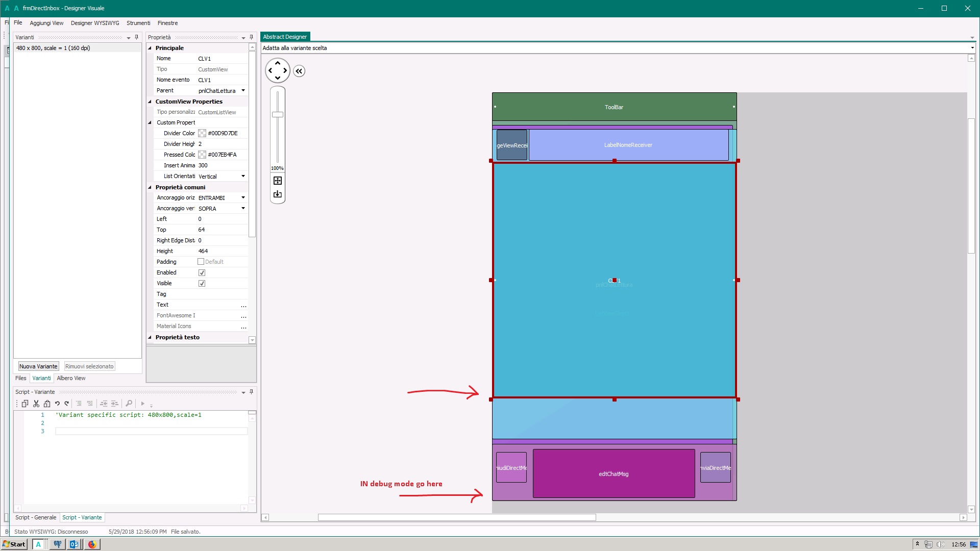Open the Designer WYSIWYG menu
The height and width of the screenshot is (551, 980).
pyautogui.click(x=95, y=23)
